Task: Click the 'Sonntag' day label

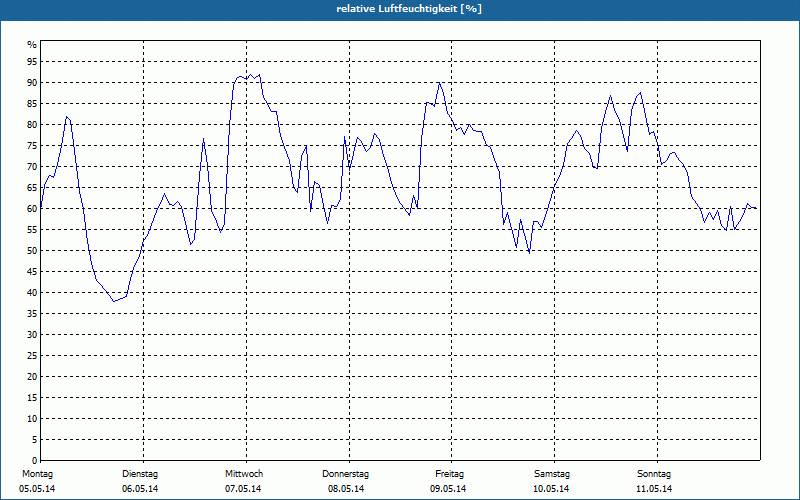Action: pyautogui.click(x=654, y=474)
